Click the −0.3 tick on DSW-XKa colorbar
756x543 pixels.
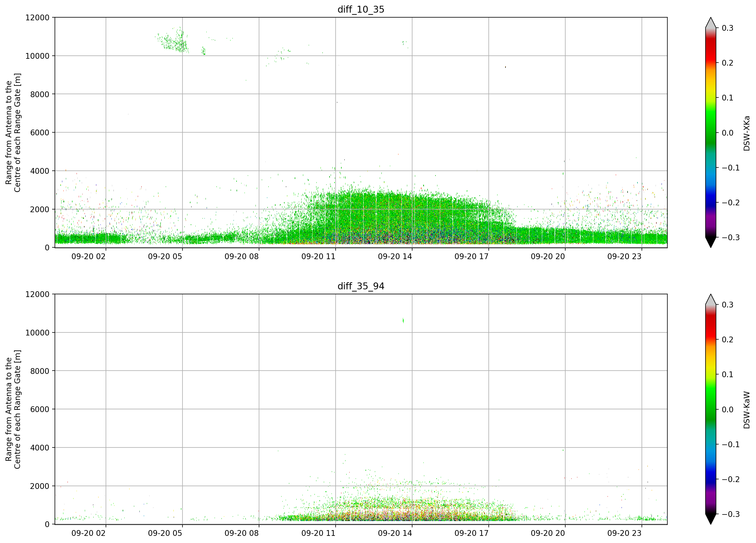click(731, 237)
